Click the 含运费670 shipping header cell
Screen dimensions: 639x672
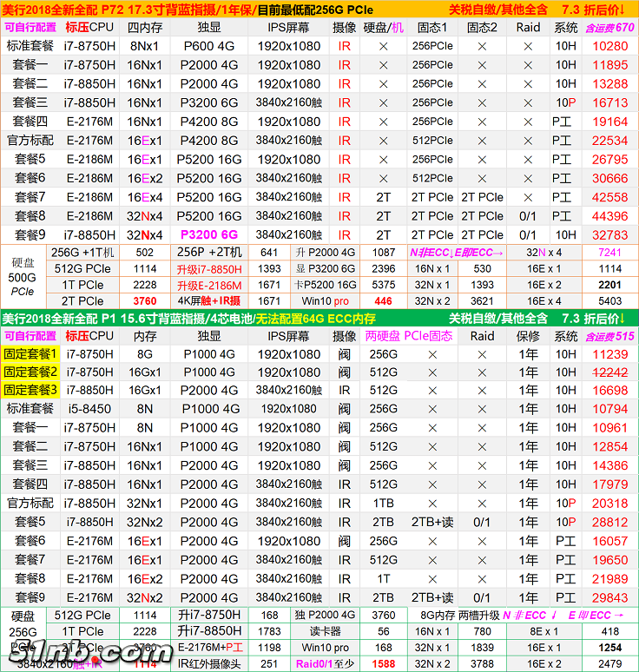(609, 28)
